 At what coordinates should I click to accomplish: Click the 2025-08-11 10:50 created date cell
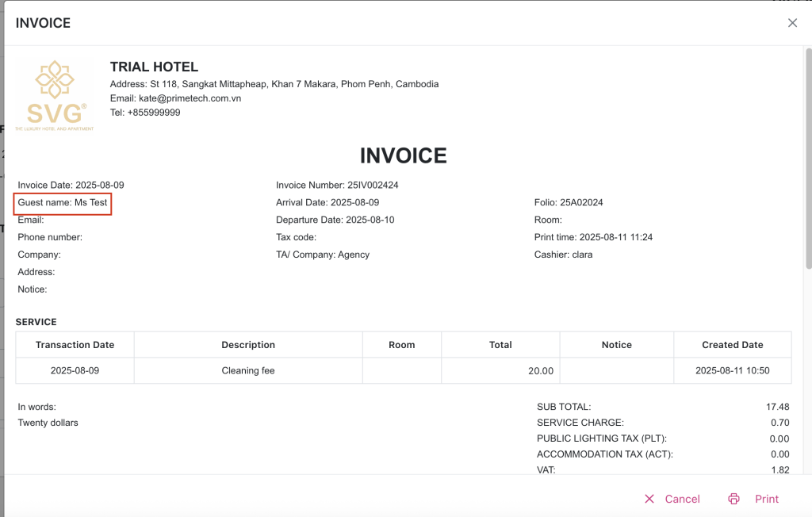click(732, 370)
